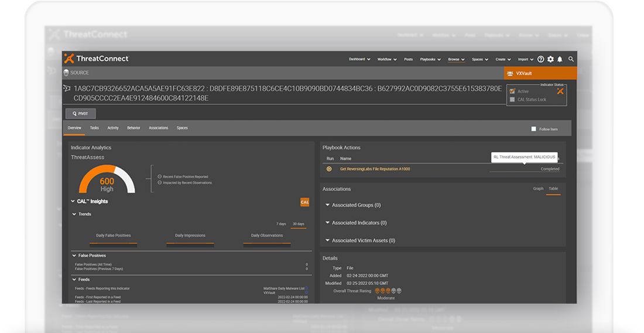
Task: Collapse the CAL Insights section
Action: (x=73, y=202)
